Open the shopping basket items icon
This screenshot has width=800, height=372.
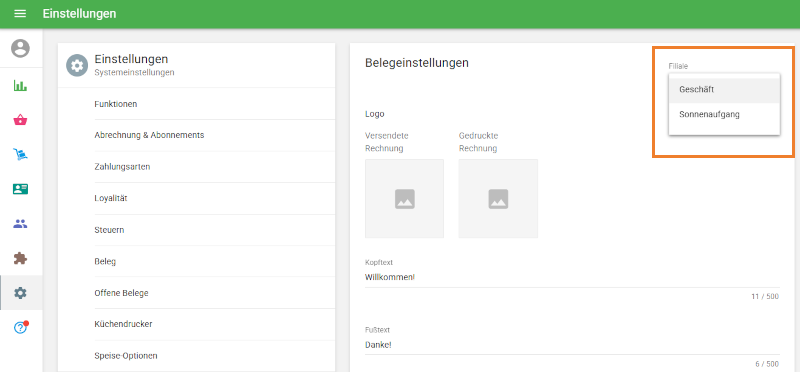click(x=20, y=120)
